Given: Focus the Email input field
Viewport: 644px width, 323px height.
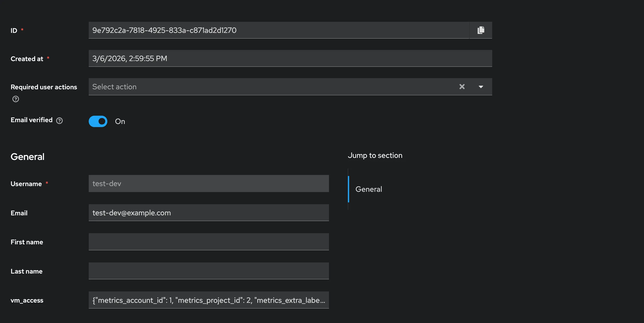Looking at the screenshot, I should (208, 213).
